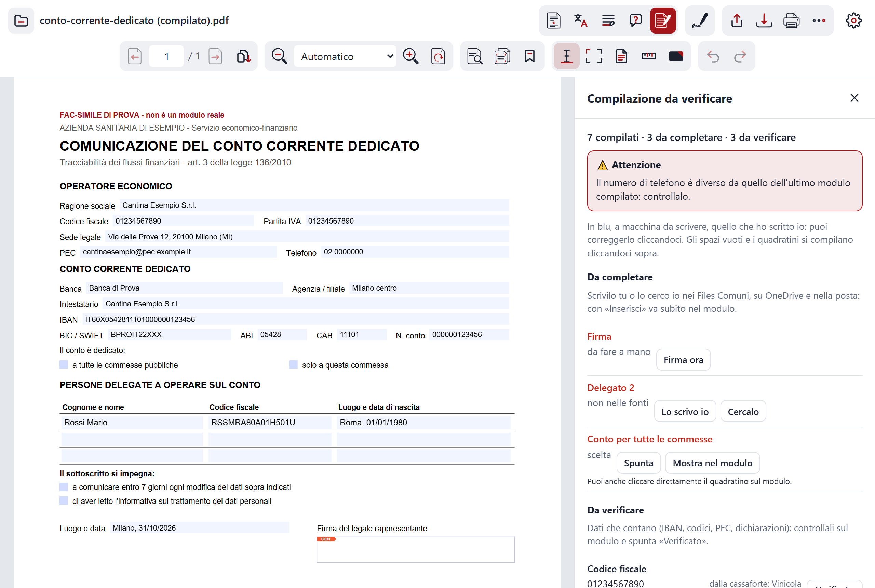This screenshot has width=875, height=588.
Task: Print the document
Action: [x=791, y=21]
